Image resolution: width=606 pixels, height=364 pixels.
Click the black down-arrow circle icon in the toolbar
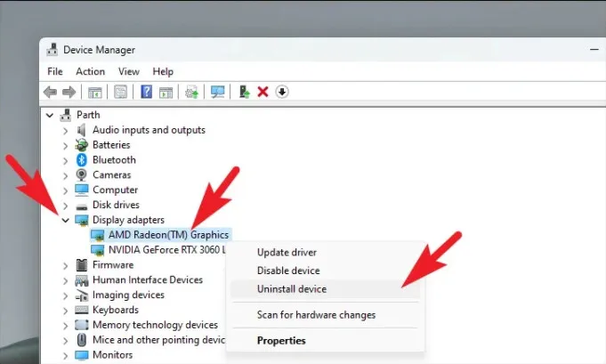(282, 92)
